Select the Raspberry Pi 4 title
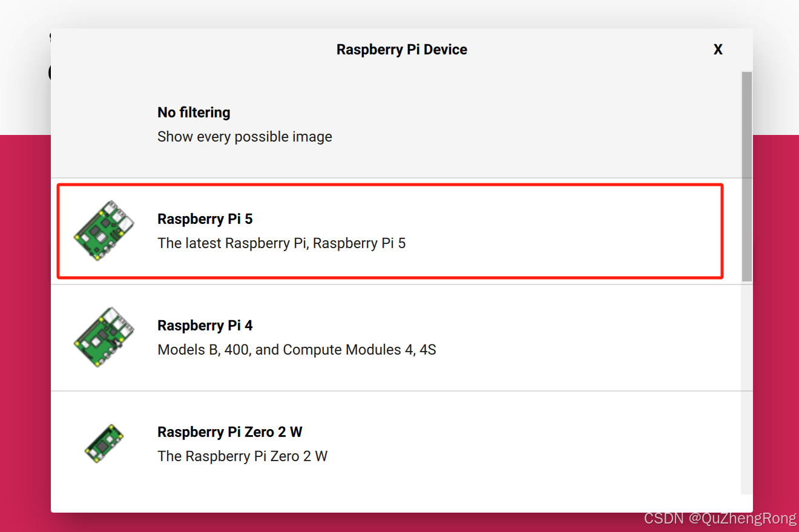The width and height of the screenshot is (799, 532). [x=205, y=326]
